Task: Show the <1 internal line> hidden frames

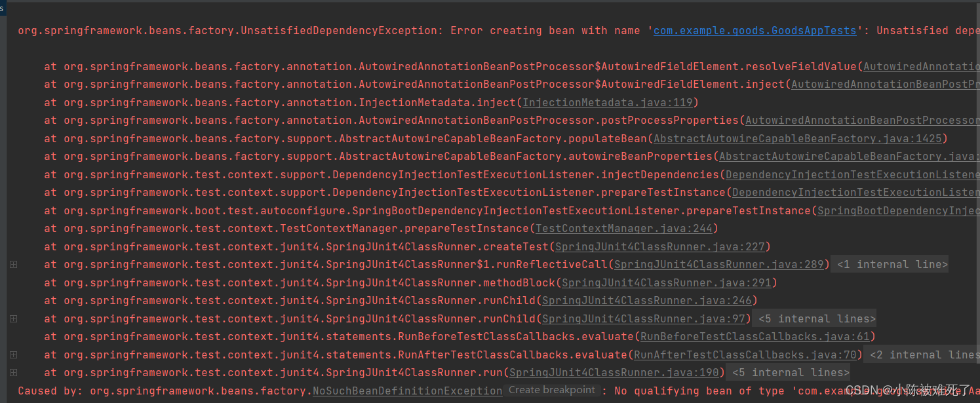Action: point(890,264)
